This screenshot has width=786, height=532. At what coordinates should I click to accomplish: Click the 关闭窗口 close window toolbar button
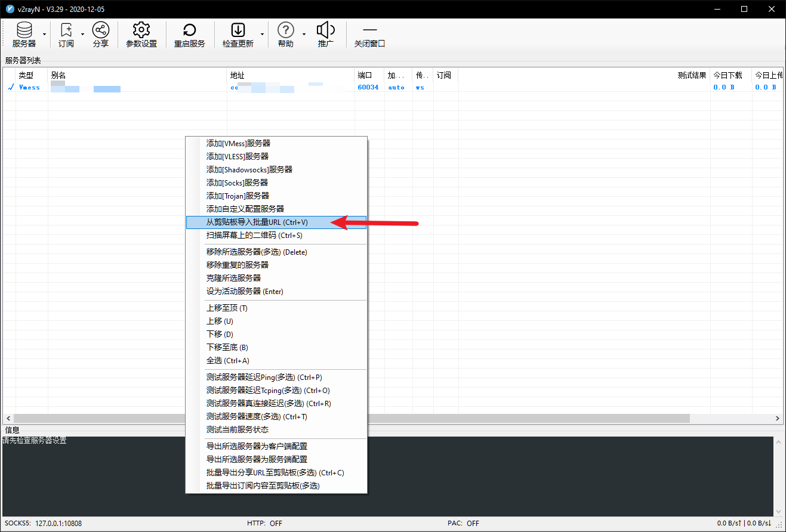370,35
